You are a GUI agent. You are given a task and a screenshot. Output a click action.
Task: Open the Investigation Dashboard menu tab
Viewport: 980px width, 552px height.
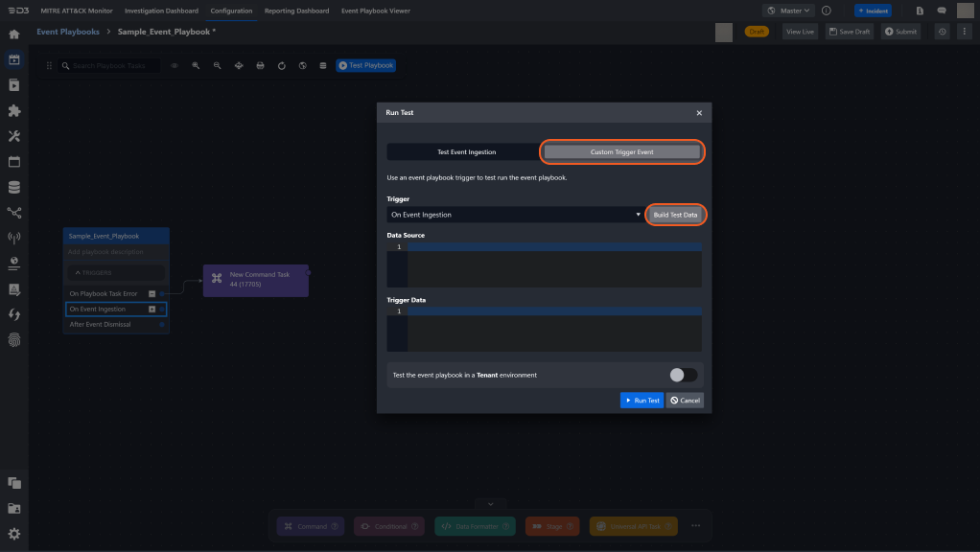pos(161,11)
